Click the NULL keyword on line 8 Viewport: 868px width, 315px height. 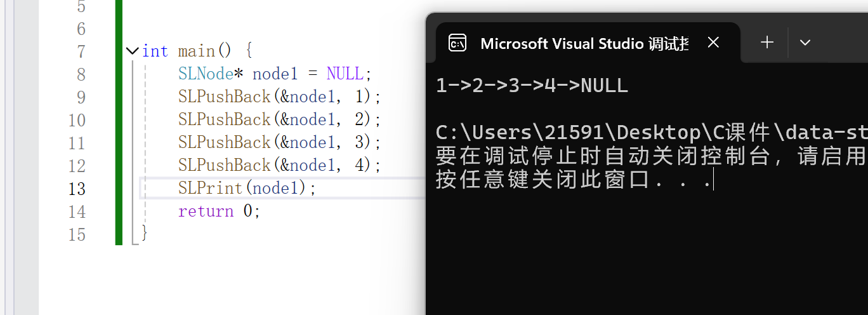(345, 74)
